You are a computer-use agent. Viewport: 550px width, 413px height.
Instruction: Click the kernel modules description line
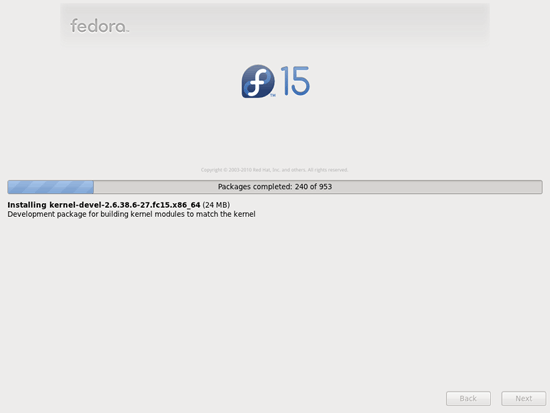[x=131, y=214]
